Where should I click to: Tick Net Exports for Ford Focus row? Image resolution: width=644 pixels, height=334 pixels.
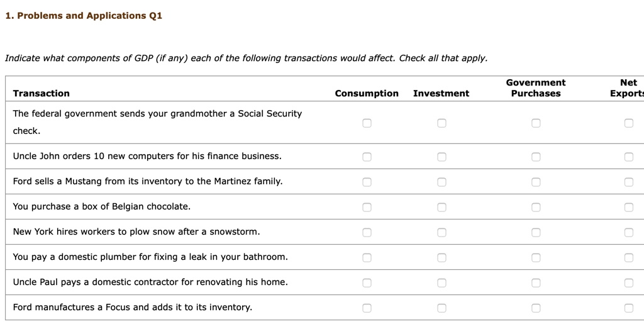coord(629,308)
